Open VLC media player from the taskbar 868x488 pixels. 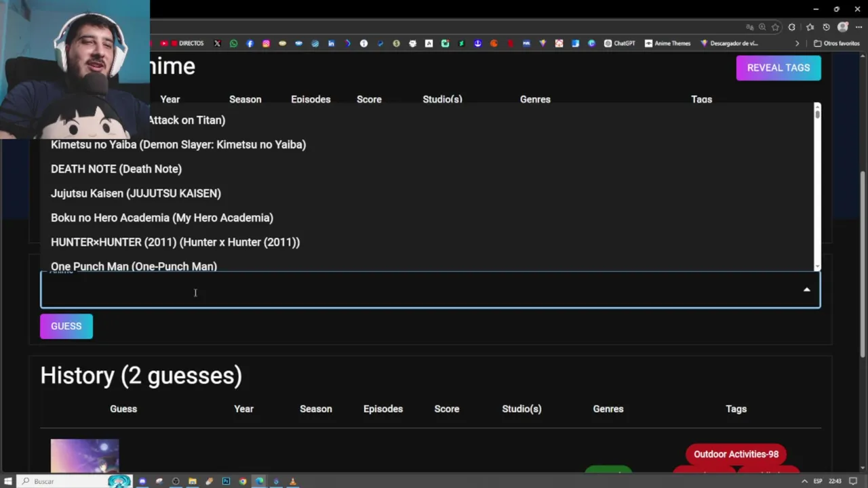point(293,481)
